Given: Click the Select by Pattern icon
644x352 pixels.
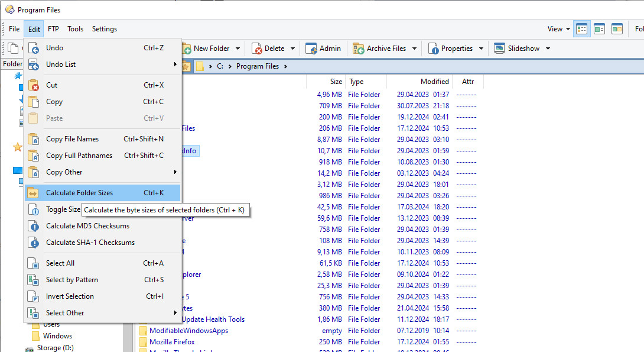Looking at the screenshot, I should [34, 280].
